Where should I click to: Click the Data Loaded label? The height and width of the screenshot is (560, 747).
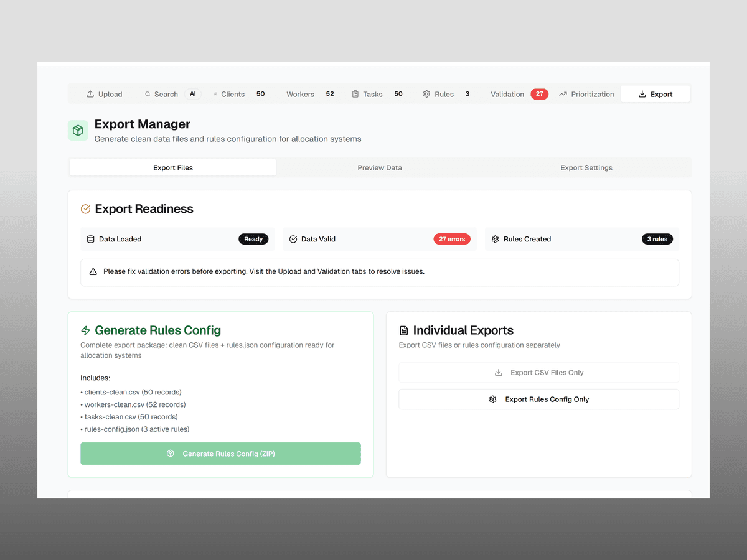point(120,239)
